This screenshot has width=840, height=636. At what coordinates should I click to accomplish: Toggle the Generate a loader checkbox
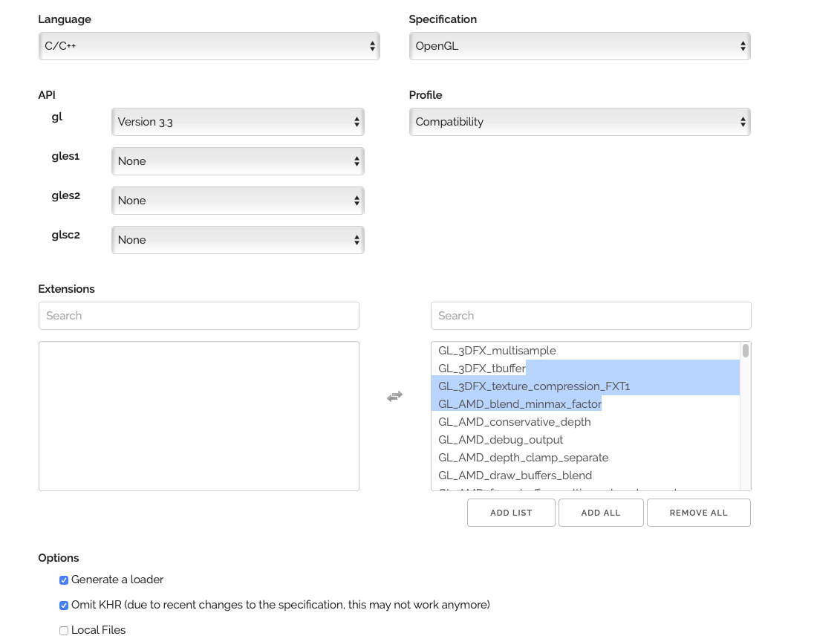tap(64, 580)
